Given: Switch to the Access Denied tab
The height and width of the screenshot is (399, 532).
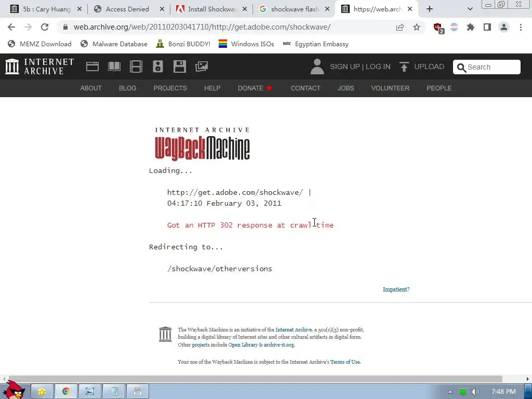Looking at the screenshot, I should (x=128, y=9).
